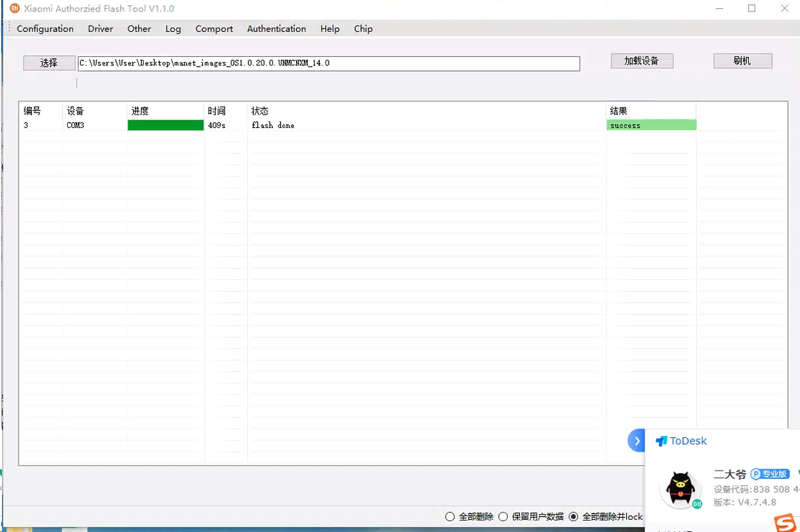Click the ToDesk logo icon
Viewport: 800px width, 532px height.
(x=661, y=441)
